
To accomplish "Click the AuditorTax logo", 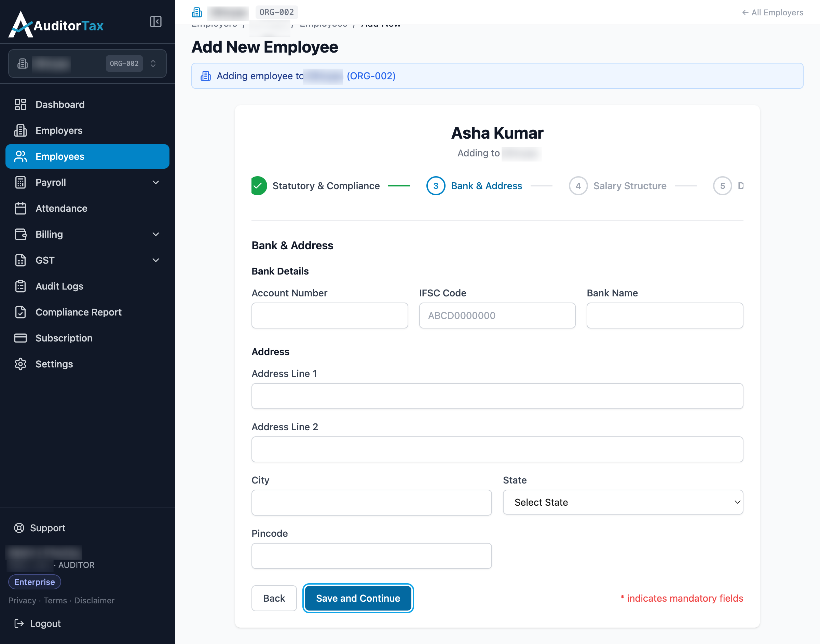I will point(56,25).
